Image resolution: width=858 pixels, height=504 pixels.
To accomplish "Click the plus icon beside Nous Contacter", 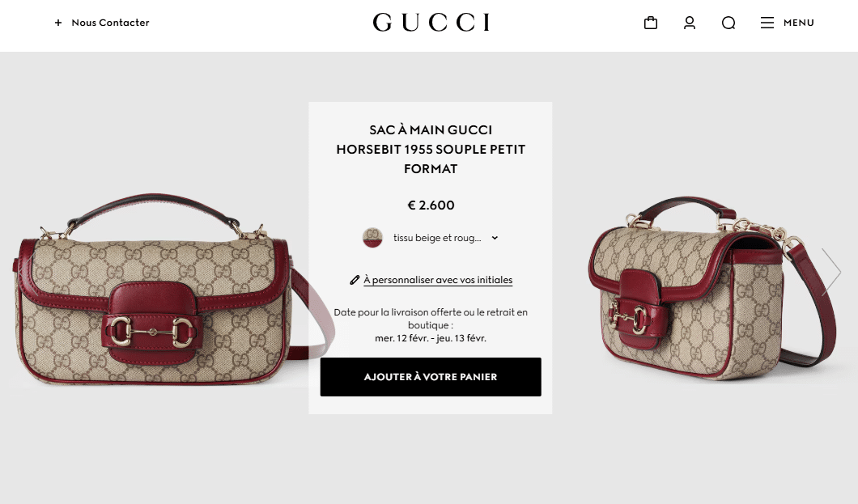I will 58,23.
